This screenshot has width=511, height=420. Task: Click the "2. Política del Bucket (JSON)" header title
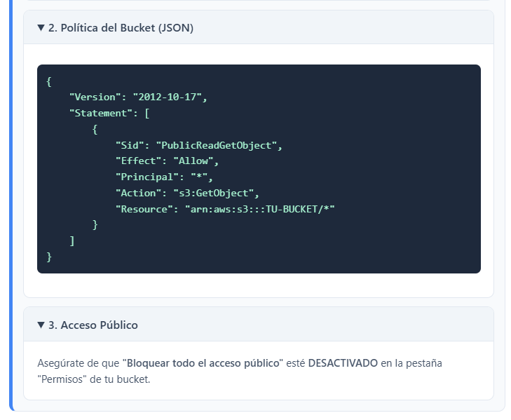[x=121, y=28]
